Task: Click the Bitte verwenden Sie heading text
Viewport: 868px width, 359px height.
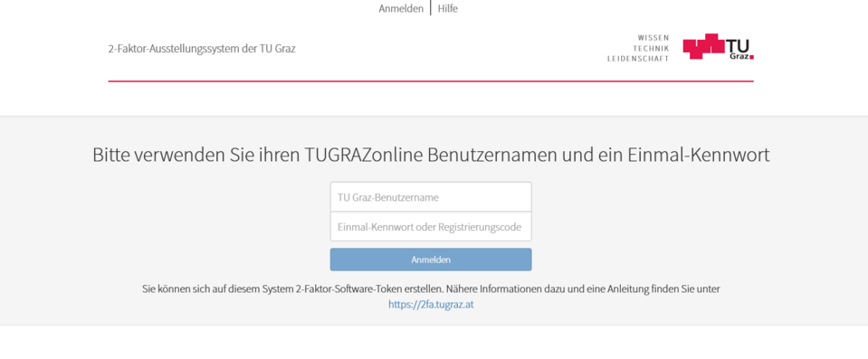Action: (431, 155)
